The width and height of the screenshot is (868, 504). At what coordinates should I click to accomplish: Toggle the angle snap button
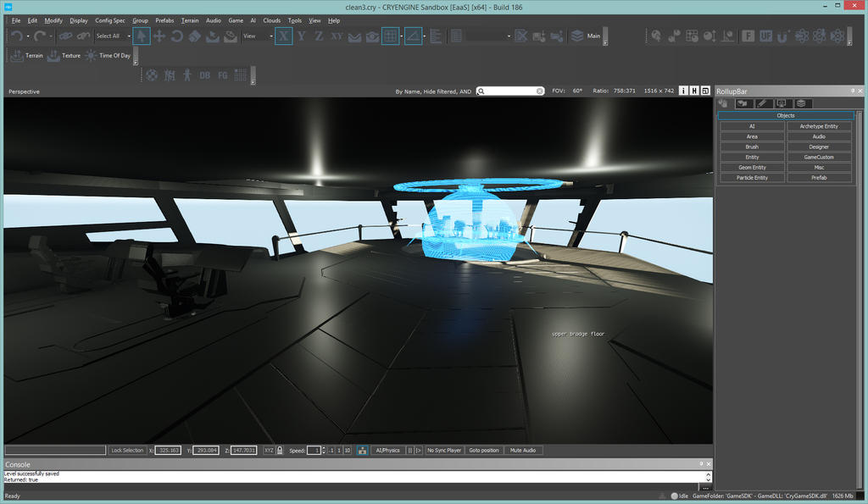coord(413,36)
